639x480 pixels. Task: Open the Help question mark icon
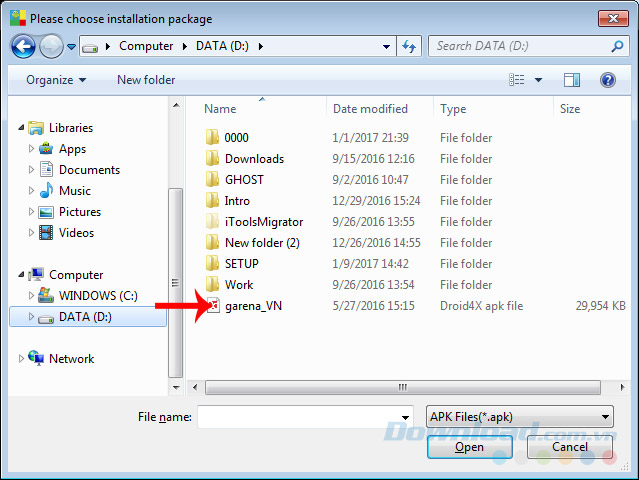[607, 80]
